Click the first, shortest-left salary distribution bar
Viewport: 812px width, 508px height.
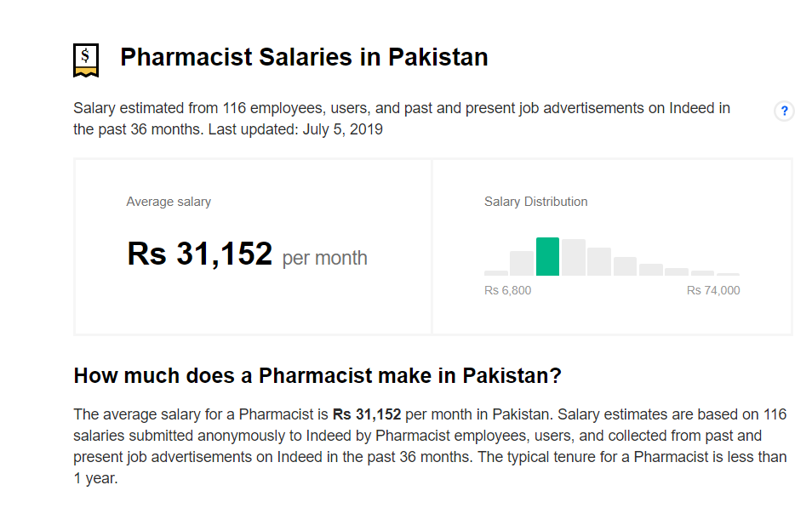pyautogui.click(x=496, y=272)
